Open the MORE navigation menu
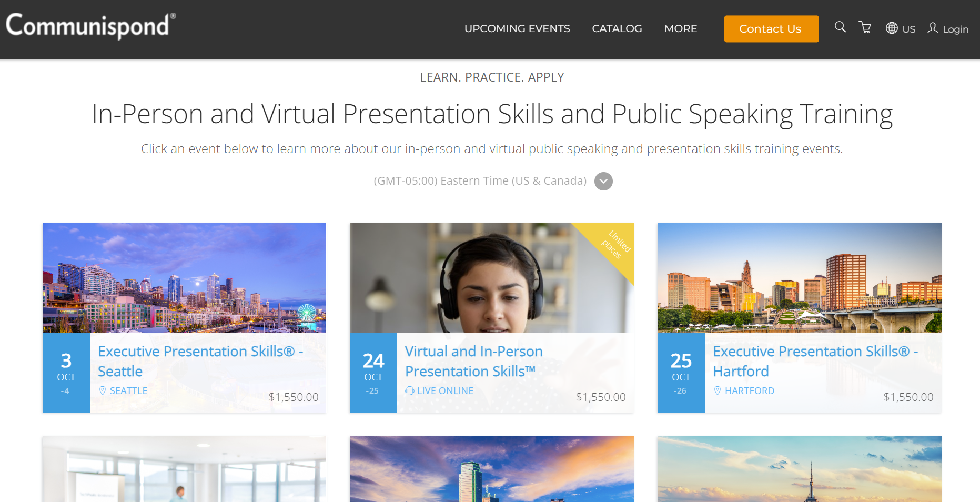The height and width of the screenshot is (502, 980). pos(681,29)
